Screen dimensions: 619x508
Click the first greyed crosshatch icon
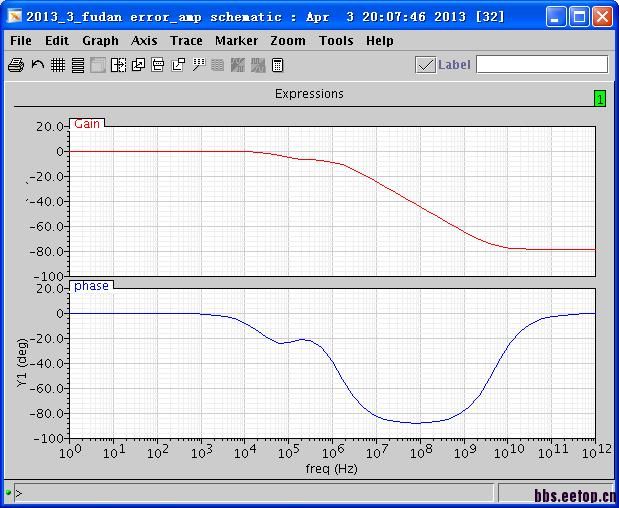tap(238, 65)
